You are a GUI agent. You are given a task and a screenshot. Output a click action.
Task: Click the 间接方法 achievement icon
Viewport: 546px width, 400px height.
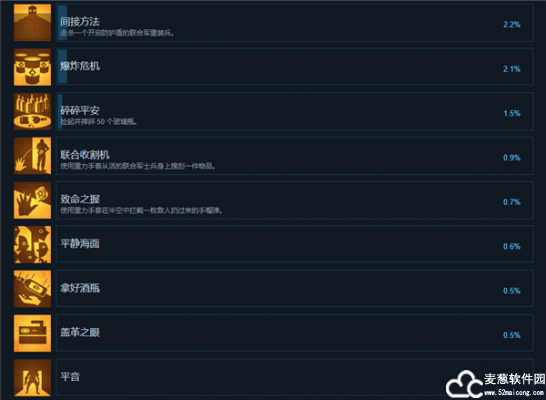(x=32, y=23)
